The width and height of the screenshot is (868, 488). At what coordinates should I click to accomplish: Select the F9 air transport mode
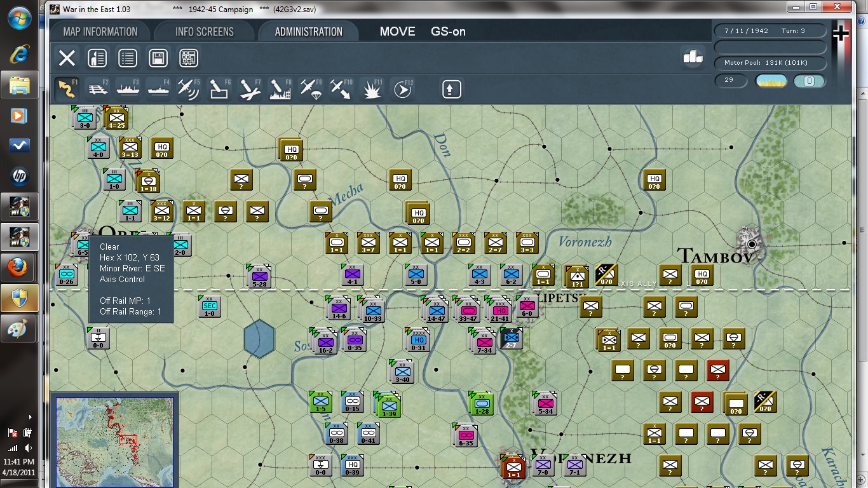[x=311, y=88]
